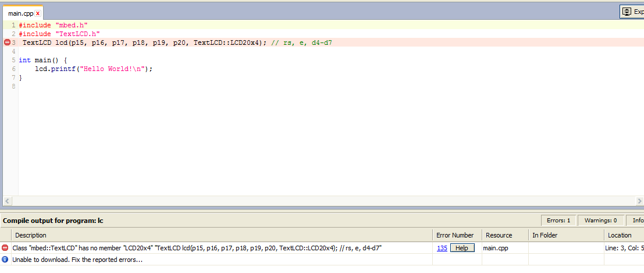
Task: Sort by the Resource column header
Action: point(499,235)
